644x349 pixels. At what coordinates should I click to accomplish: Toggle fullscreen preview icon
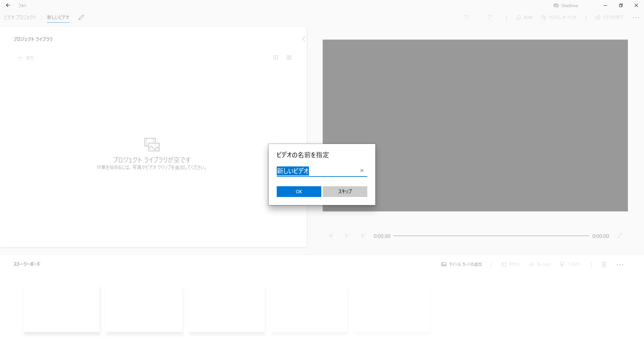click(x=620, y=236)
